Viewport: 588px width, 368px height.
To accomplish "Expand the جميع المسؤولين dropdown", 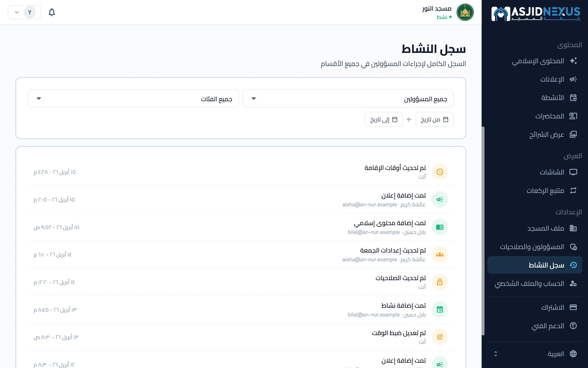I will click(348, 99).
